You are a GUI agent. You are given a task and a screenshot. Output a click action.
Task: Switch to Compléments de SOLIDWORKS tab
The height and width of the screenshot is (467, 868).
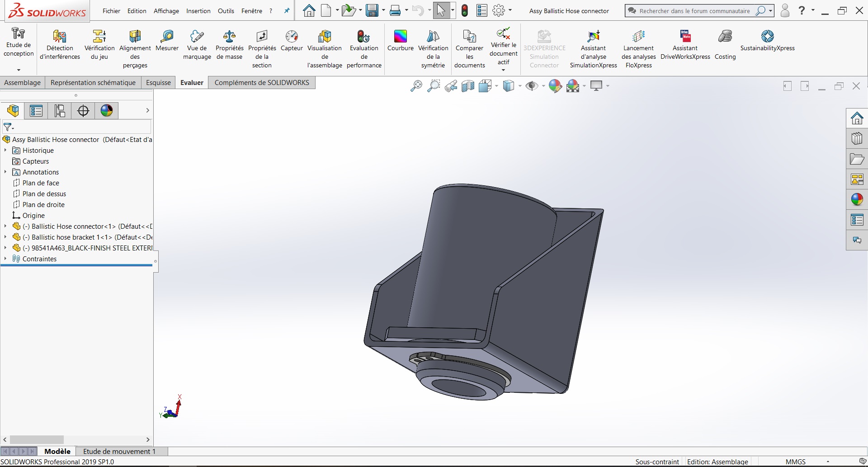pos(262,82)
